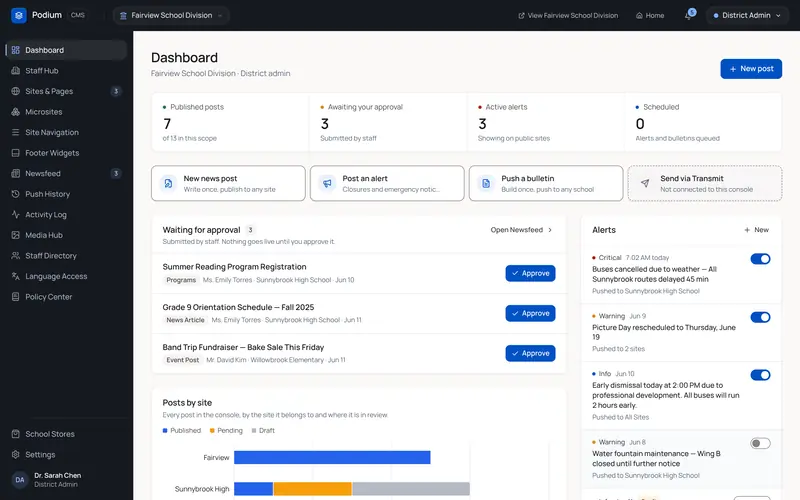Viewport: 800px width, 500px height.
Task: Click the Awaiting your approval stat card
Action: tap(388, 122)
